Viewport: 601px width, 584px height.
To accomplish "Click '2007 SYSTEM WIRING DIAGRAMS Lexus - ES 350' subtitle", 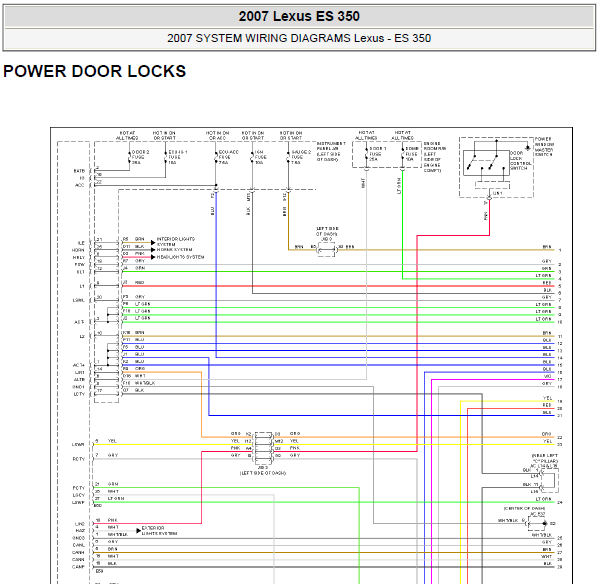I will pos(299,38).
